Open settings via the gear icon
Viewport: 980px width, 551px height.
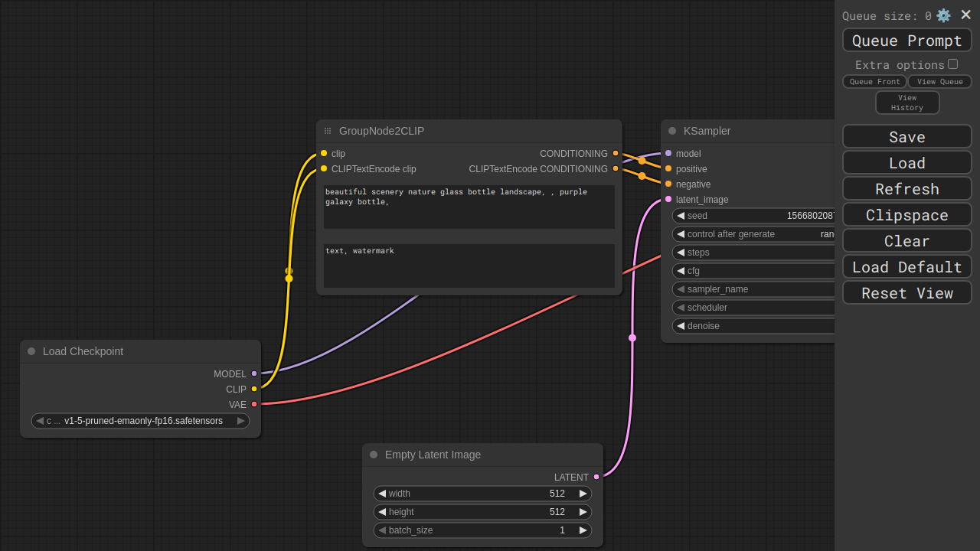tap(943, 15)
